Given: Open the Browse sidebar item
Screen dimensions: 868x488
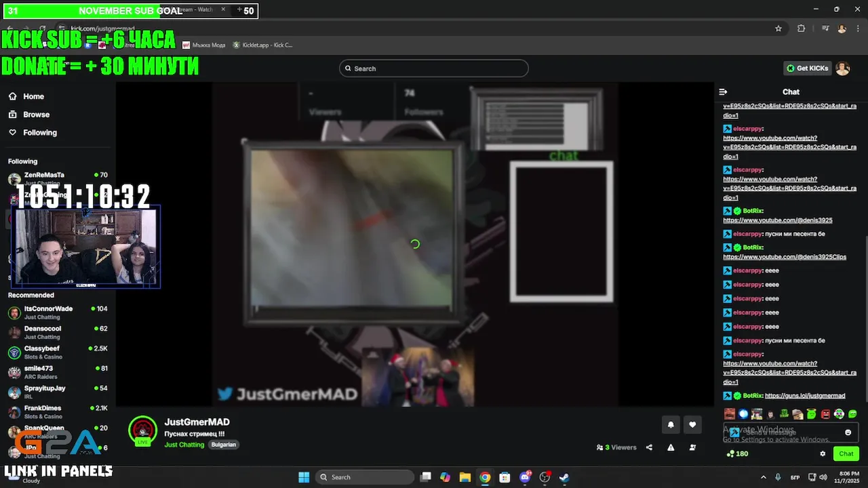Looking at the screenshot, I should point(29,115).
